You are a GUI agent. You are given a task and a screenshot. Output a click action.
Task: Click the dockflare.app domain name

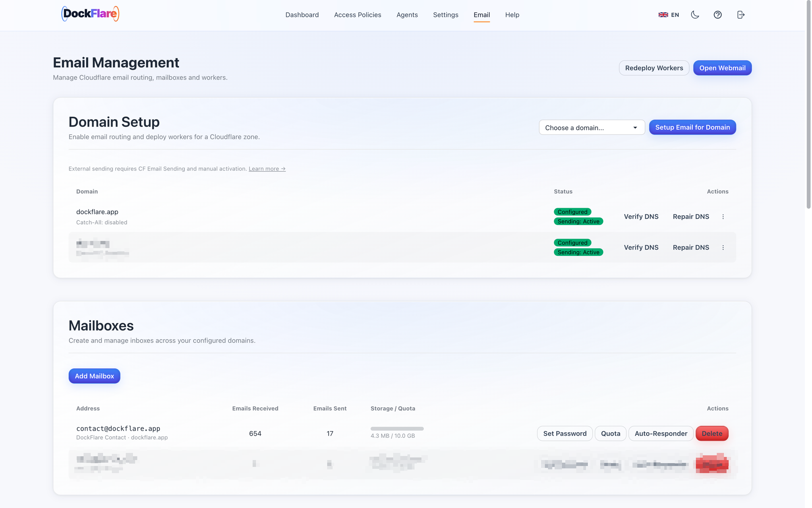point(97,212)
